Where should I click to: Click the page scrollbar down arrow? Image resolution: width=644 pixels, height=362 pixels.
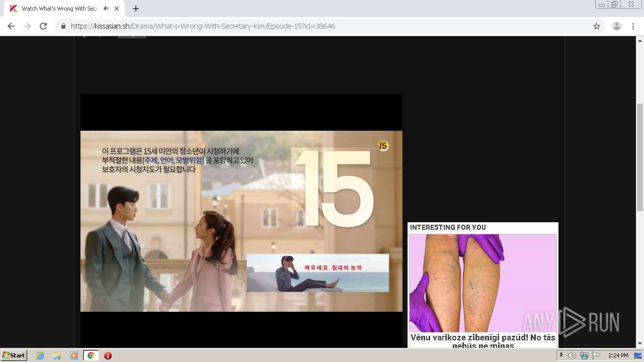pos(640,344)
